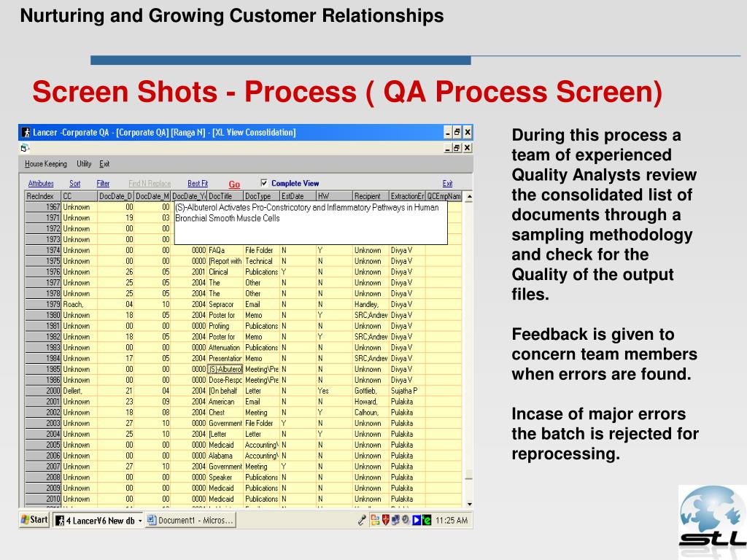Open the taskbar overflow arrow after Lancer V6
The width and height of the screenshot is (747, 560).
[x=140, y=521]
